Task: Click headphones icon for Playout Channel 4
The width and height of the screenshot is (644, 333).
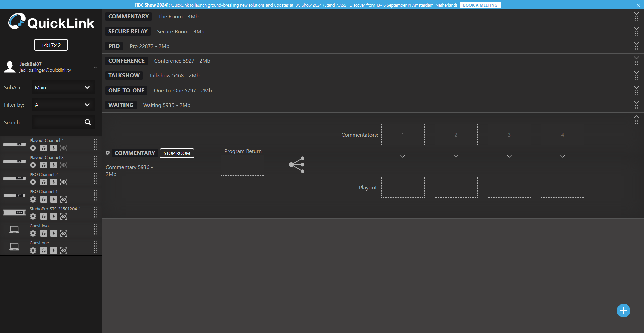Action: pos(44,148)
